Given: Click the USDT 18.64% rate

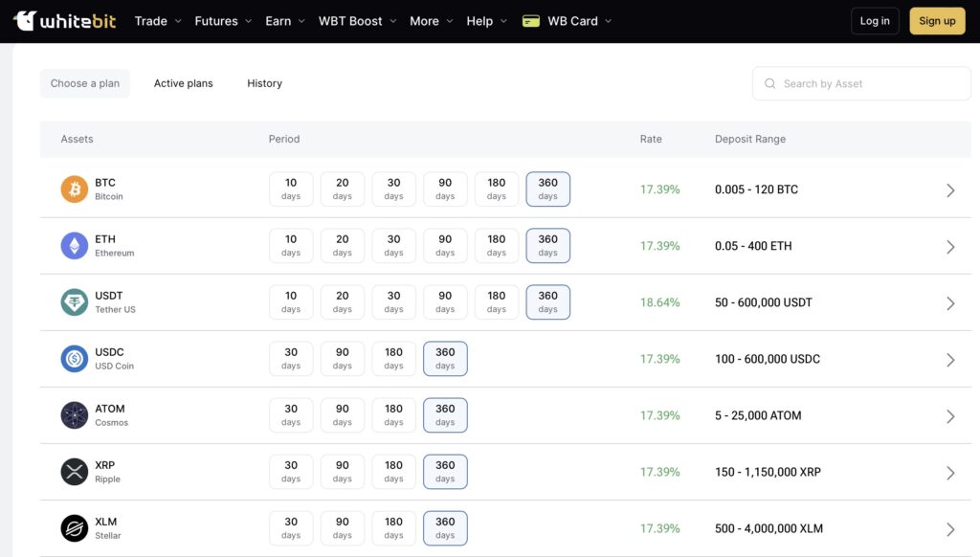Looking at the screenshot, I should pyautogui.click(x=659, y=302).
